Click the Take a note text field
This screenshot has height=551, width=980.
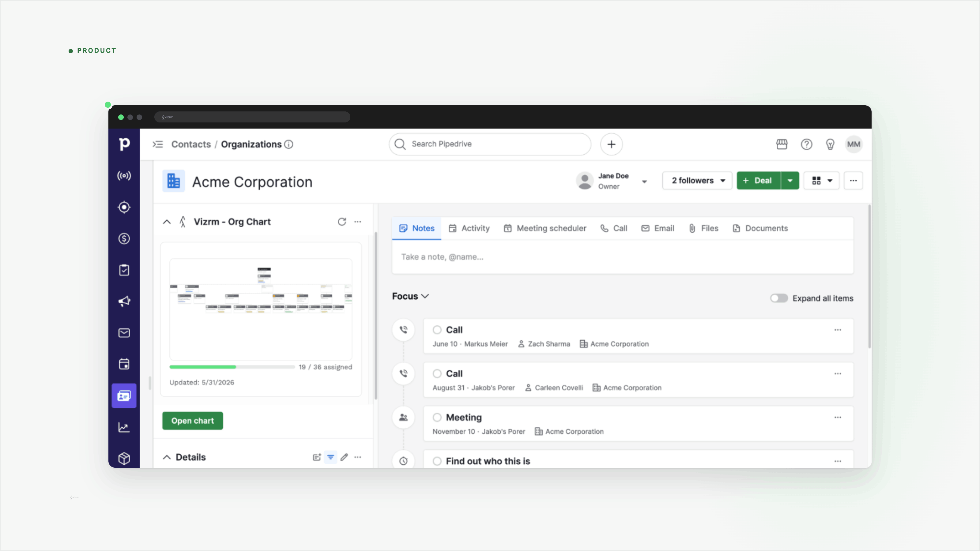click(623, 257)
